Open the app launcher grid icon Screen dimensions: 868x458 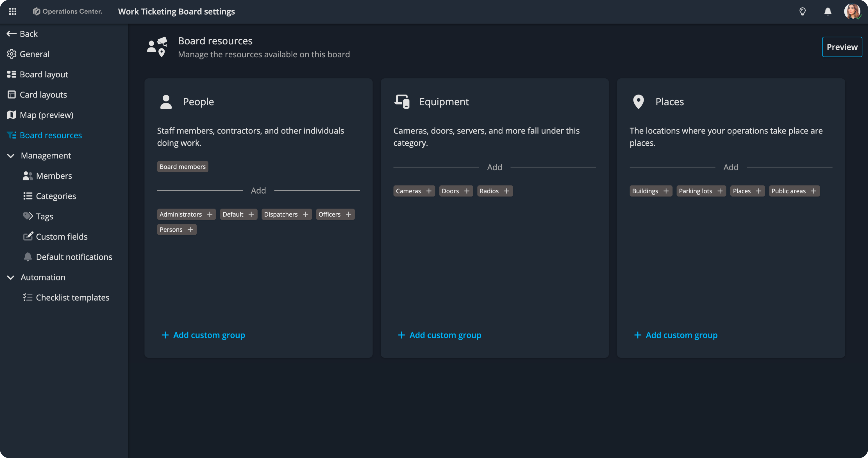[12, 12]
